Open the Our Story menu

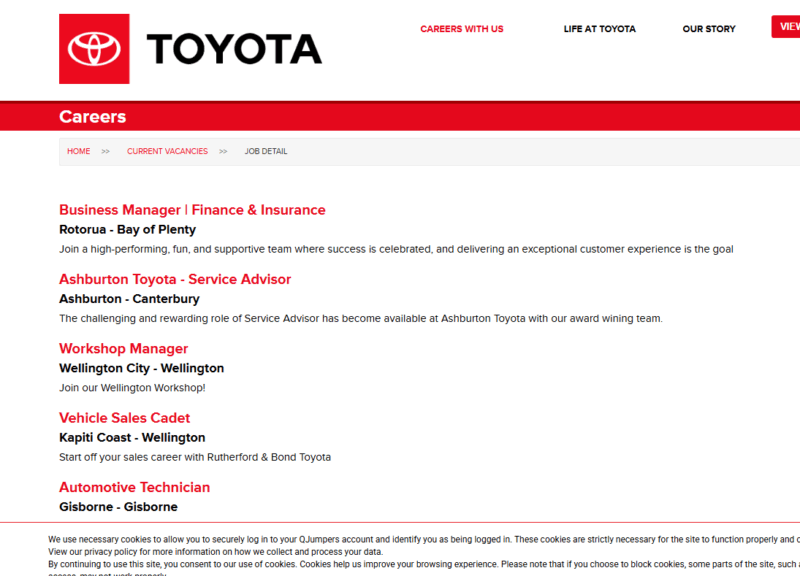click(709, 29)
